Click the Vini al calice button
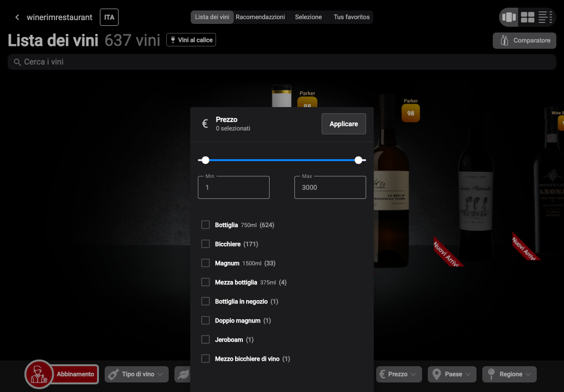This screenshot has width=564, height=392. click(191, 40)
